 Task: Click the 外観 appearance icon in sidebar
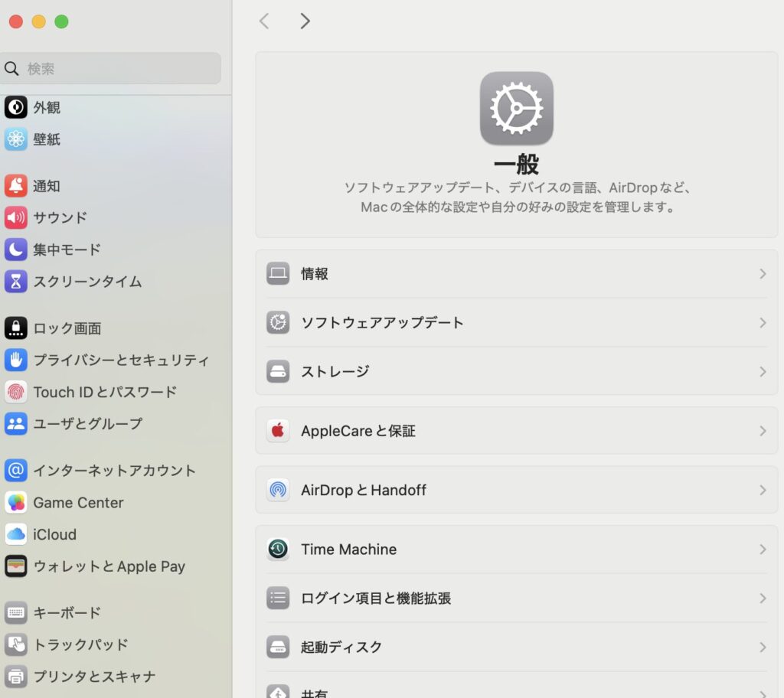[16, 108]
